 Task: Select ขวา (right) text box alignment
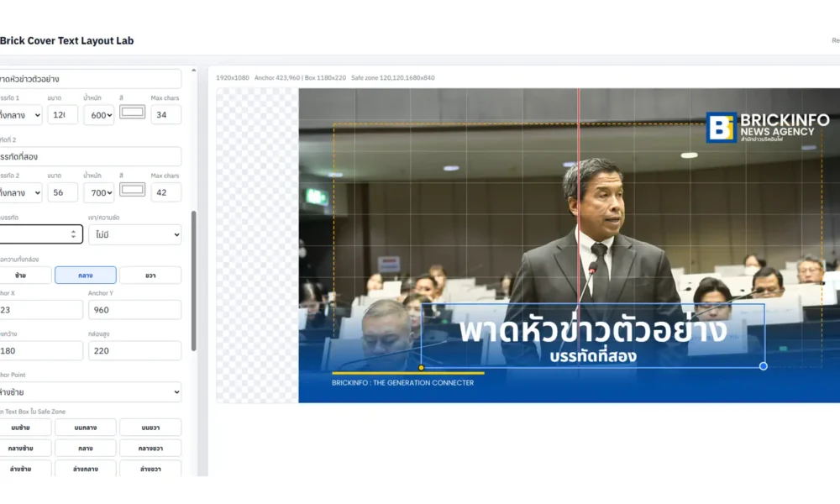150,276
